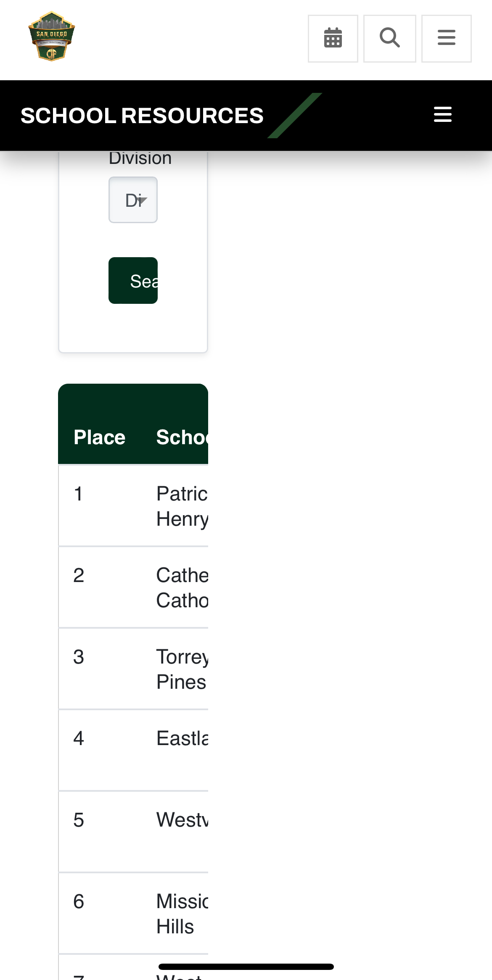Open the main hamburger menu
Viewport: 492px width, 980px height.
pos(446,38)
